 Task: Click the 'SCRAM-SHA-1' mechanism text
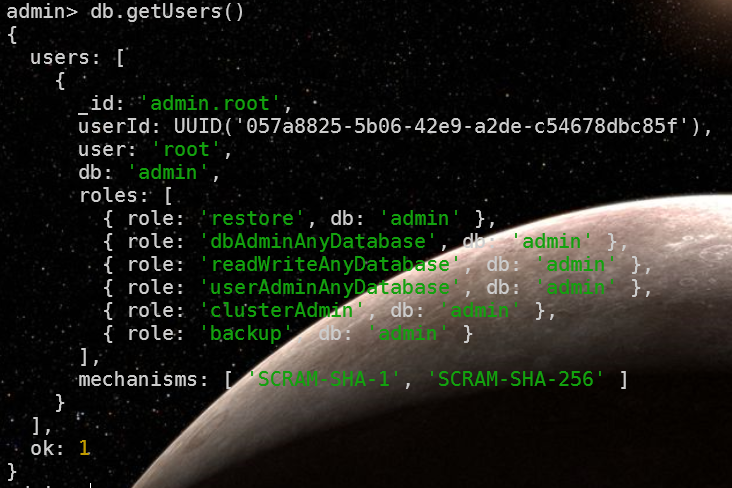coord(324,379)
